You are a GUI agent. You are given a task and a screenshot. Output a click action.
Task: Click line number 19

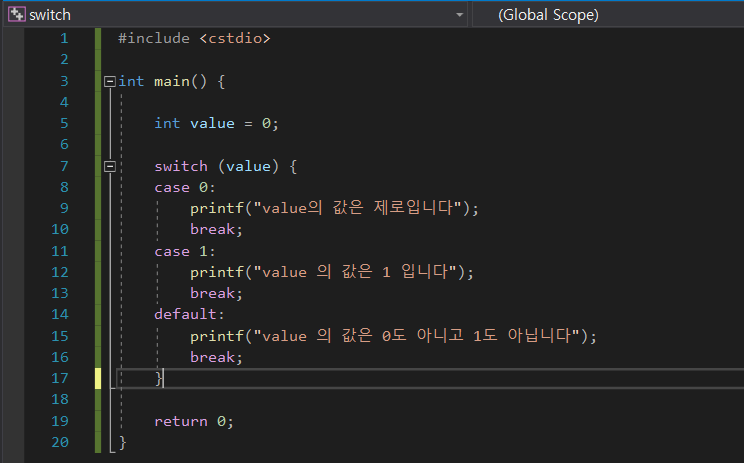tap(60, 421)
